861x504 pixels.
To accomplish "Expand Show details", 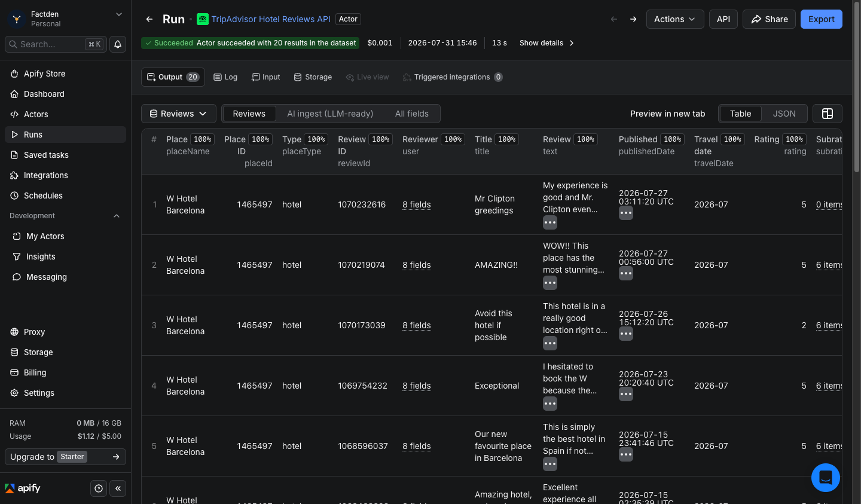I will (x=546, y=43).
